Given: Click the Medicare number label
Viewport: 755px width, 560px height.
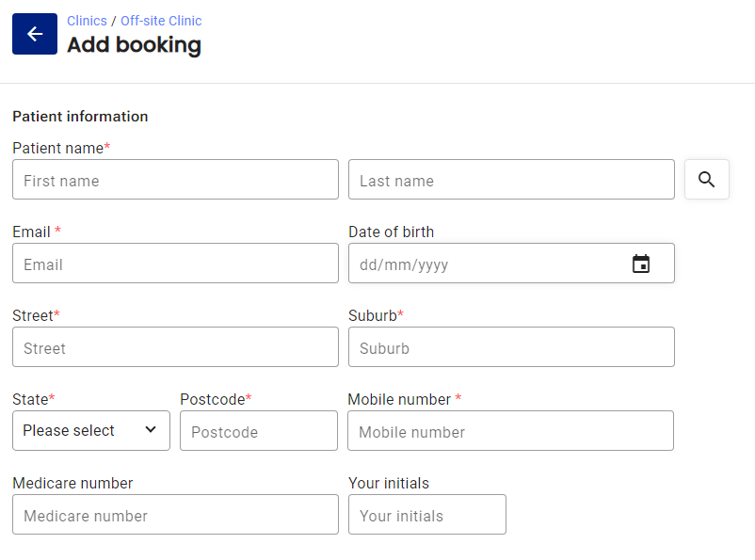Looking at the screenshot, I should [72, 483].
